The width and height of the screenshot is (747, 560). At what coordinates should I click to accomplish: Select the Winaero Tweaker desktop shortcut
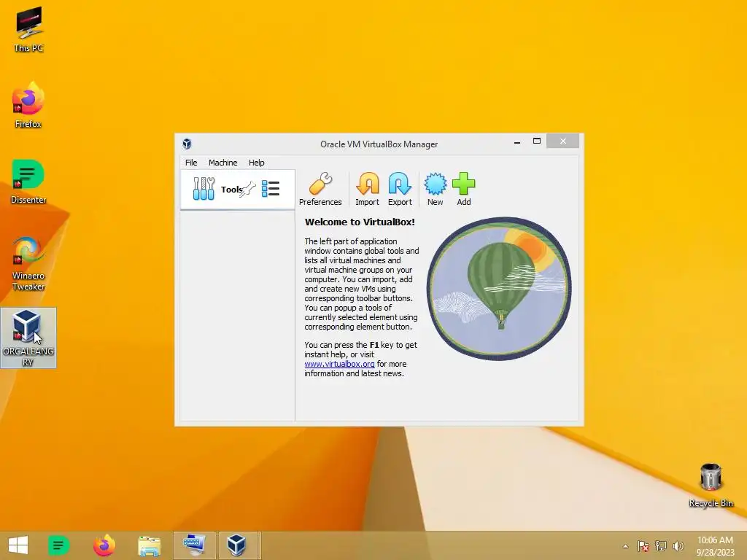(x=28, y=262)
